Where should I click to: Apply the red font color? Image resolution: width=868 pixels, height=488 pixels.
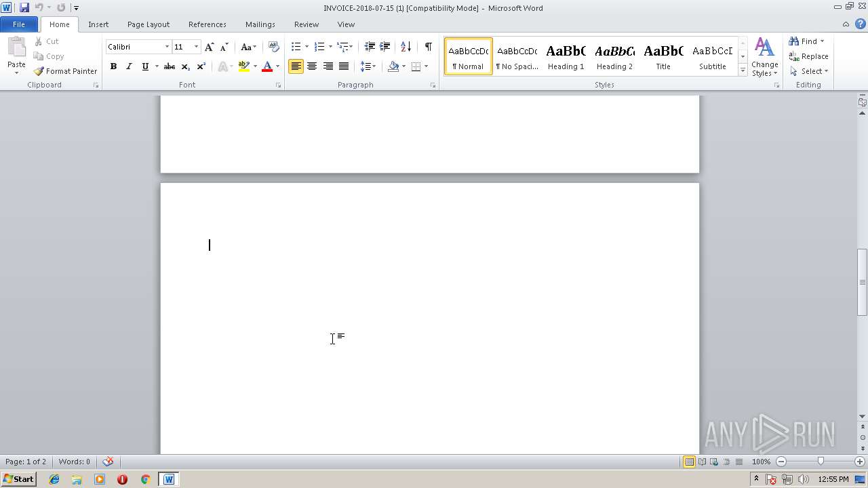click(267, 66)
